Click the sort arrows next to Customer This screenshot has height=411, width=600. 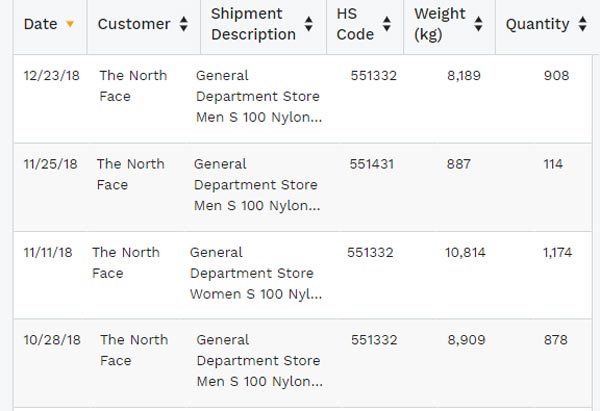[x=183, y=25]
